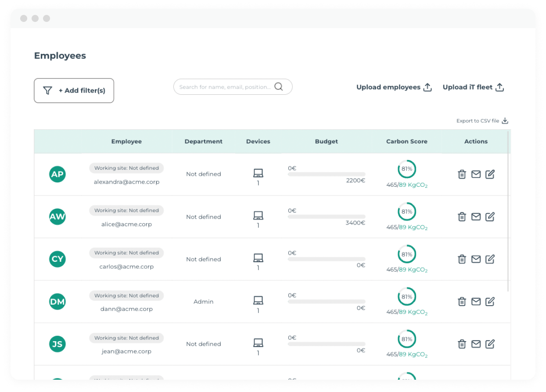The height and width of the screenshot is (392, 546).
Task: Email dann@acme.corp via the envelope icon
Action: pos(476,301)
